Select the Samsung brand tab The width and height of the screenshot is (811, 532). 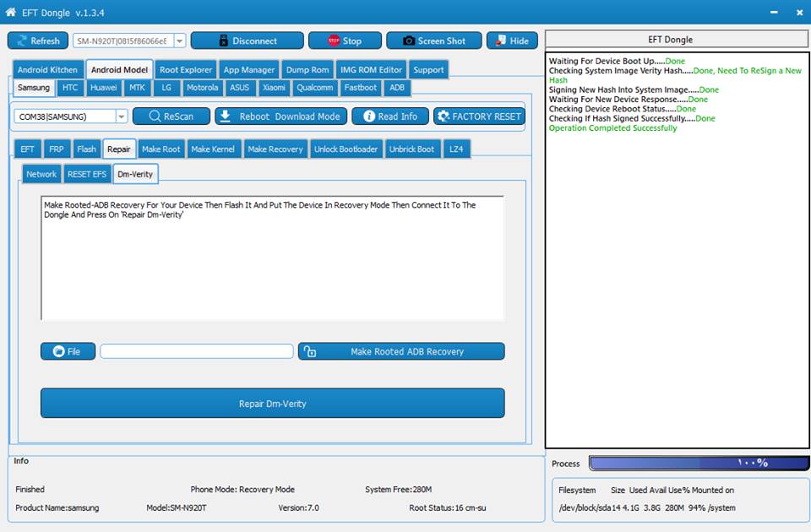(x=34, y=87)
